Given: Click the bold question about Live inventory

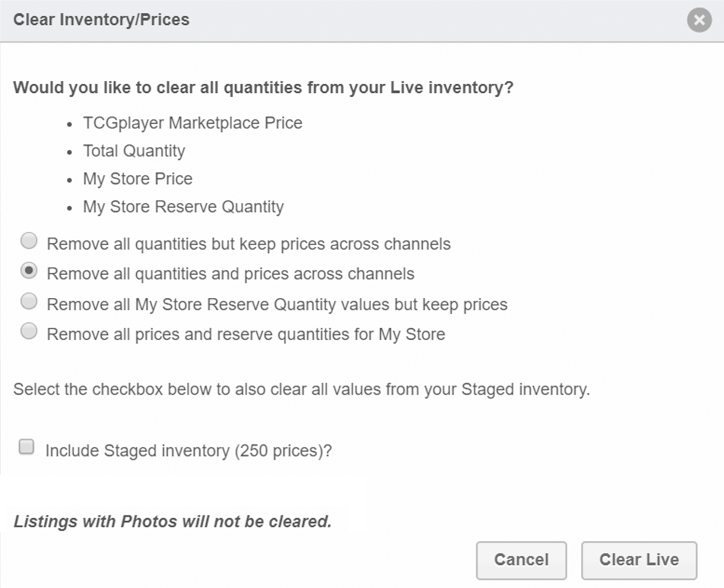Looking at the screenshot, I should click(263, 88).
